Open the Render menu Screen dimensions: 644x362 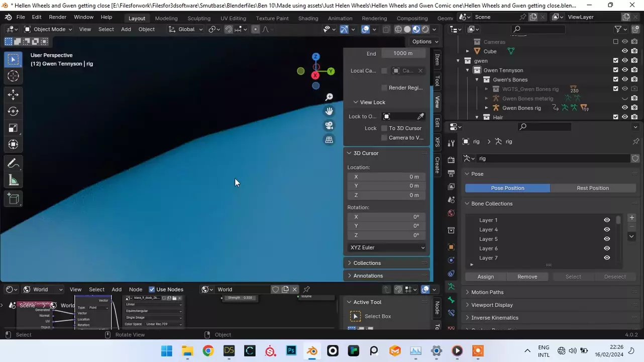point(57,17)
